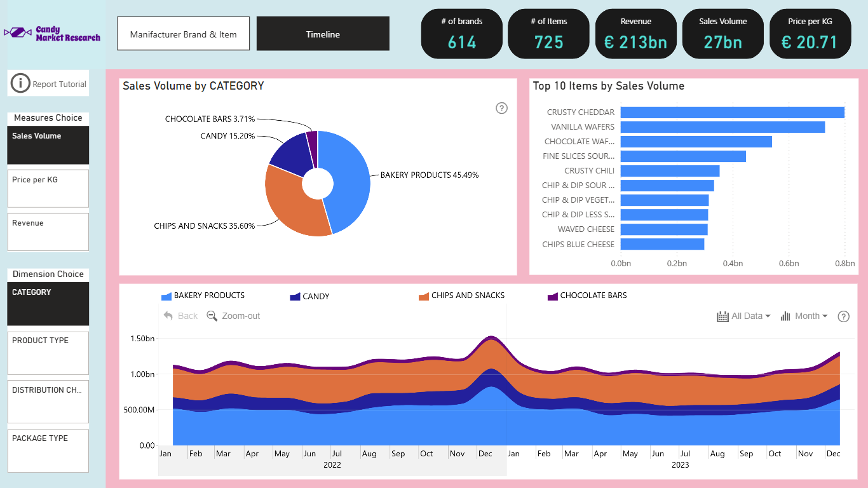Click CHOCOLATE BARS legend color swatch

click(x=553, y=296)
